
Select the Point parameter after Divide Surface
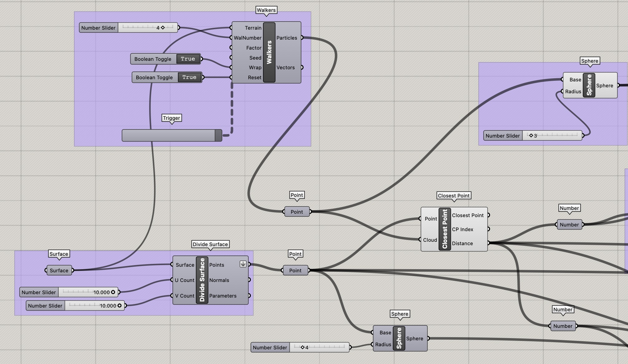pyautogui.click(x=295, y=270)
